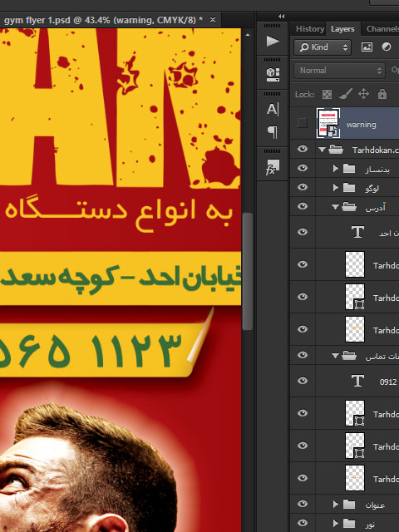Viewport: 399px width, 532px height.
Task: Click the لوگو group folder icon
Action: [x=349, y=187]
